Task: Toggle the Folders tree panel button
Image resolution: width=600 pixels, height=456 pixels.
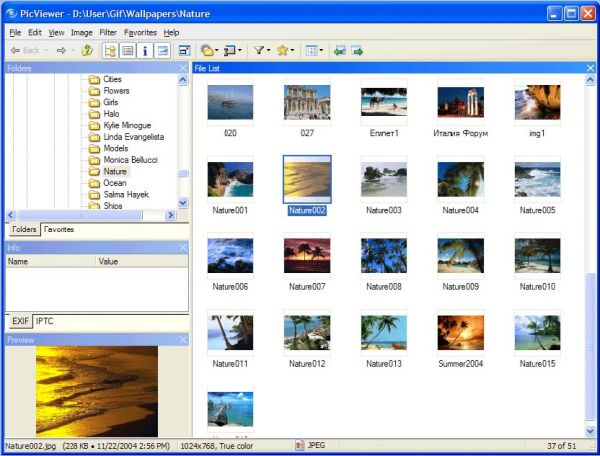Action: [109, 50]
